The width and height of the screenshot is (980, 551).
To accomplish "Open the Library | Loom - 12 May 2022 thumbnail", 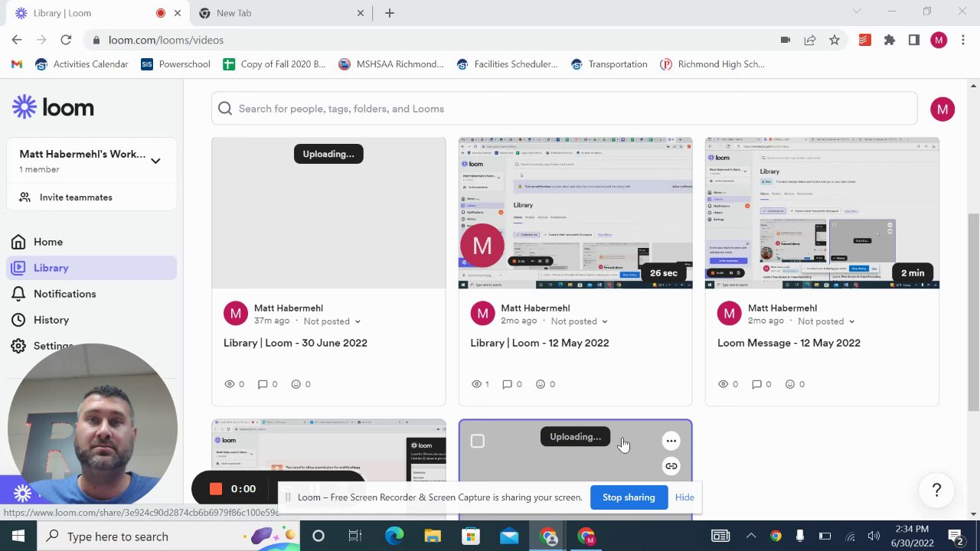I will (x=575, y=214).
